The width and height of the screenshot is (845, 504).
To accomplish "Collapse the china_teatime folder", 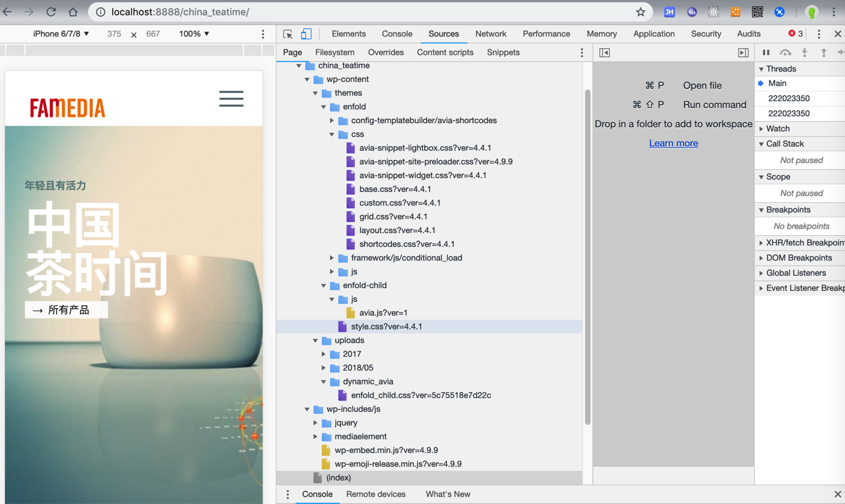I will coord(299,65).
